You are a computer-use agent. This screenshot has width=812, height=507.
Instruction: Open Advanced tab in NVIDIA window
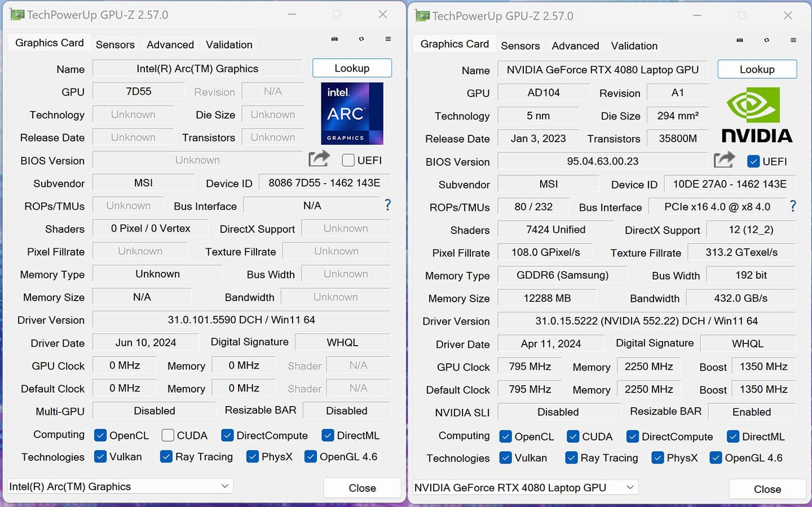[x=575, y=46]
